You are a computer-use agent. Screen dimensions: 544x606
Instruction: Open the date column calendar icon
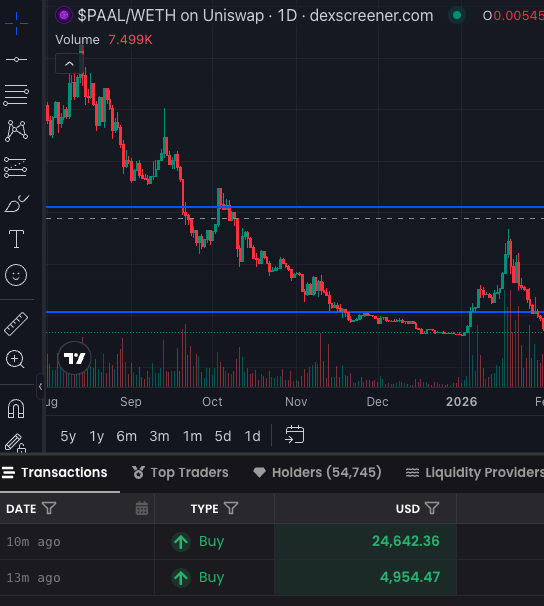coord(142,508)
